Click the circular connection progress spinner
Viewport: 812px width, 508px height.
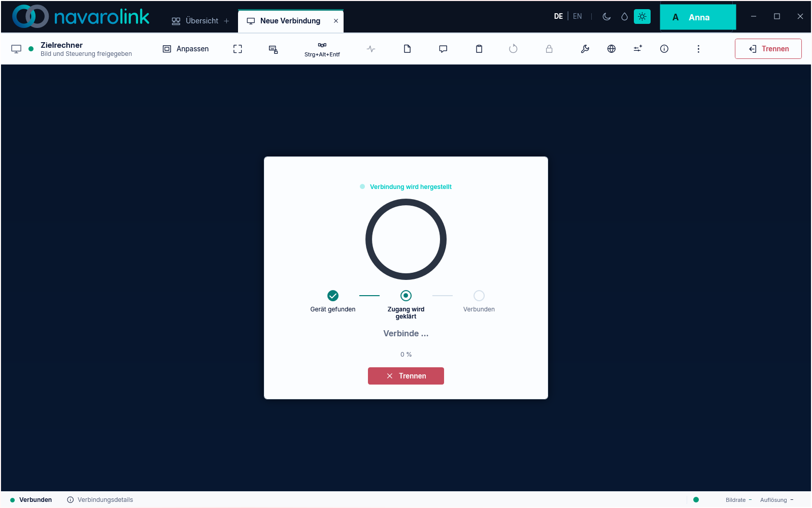(406, 239)
